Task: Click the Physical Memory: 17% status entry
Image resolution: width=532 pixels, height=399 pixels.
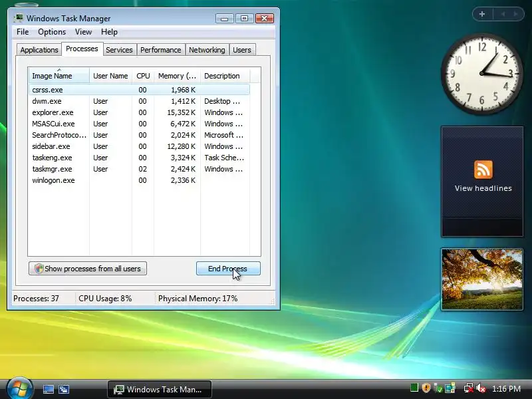Action: (198, 299)
